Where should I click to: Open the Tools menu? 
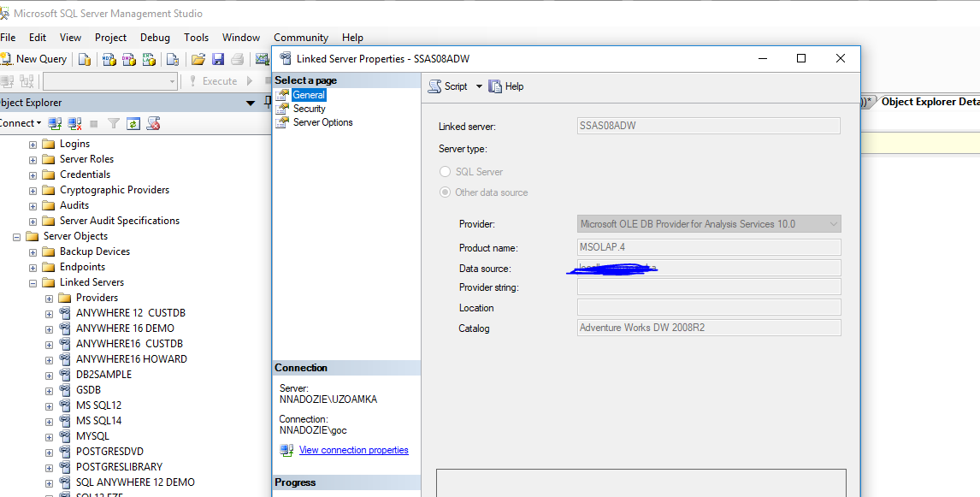coord(196,38)
